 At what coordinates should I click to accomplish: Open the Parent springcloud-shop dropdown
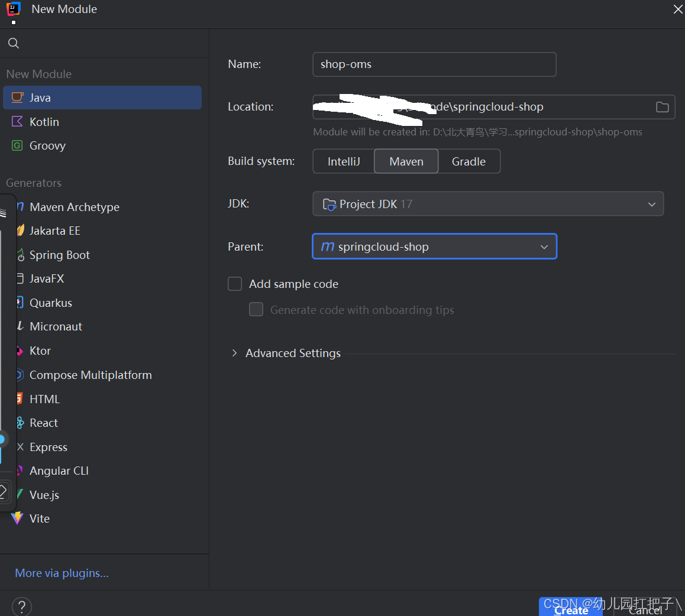click(434, 247)
